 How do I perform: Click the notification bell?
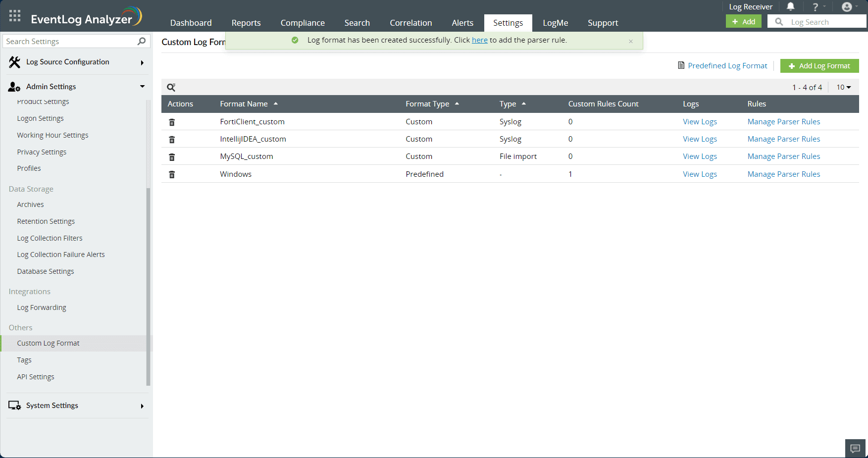pyautogui.click(x=791, y=6)
